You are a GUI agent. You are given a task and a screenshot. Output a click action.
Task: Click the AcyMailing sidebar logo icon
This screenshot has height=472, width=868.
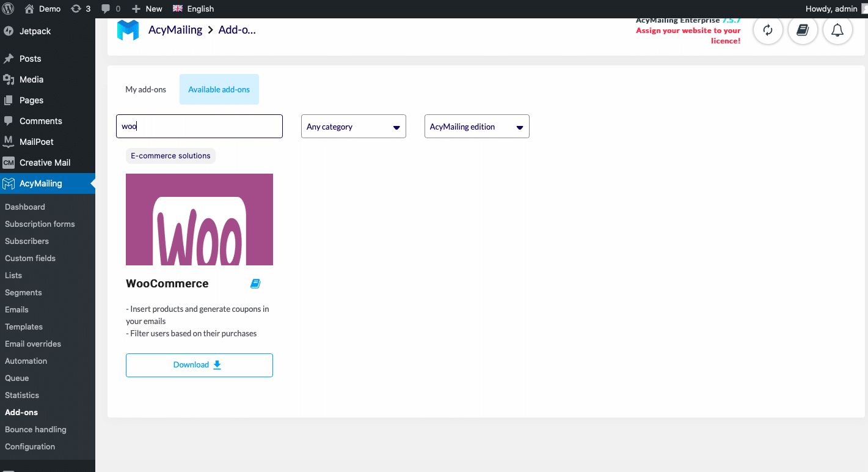click(x=9, y=183)
